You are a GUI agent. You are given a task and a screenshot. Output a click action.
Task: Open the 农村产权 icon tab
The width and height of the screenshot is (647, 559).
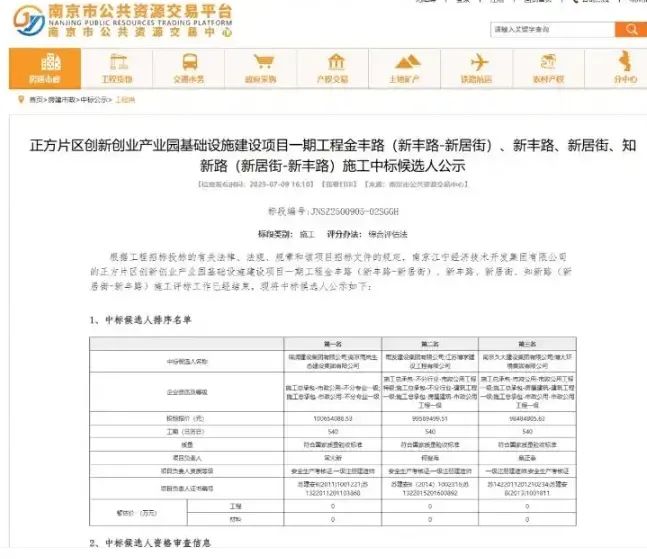pyautogui.click(x=548, y=68)
